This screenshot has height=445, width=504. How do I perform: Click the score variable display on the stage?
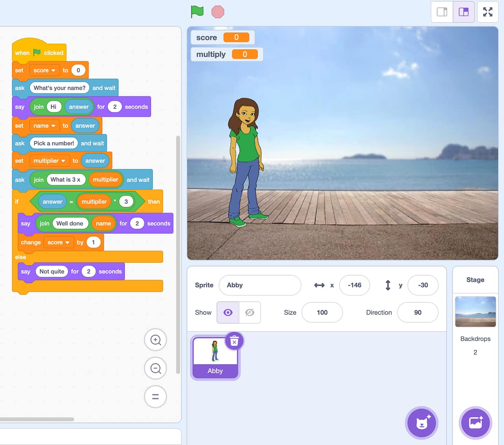coord(222,37)
